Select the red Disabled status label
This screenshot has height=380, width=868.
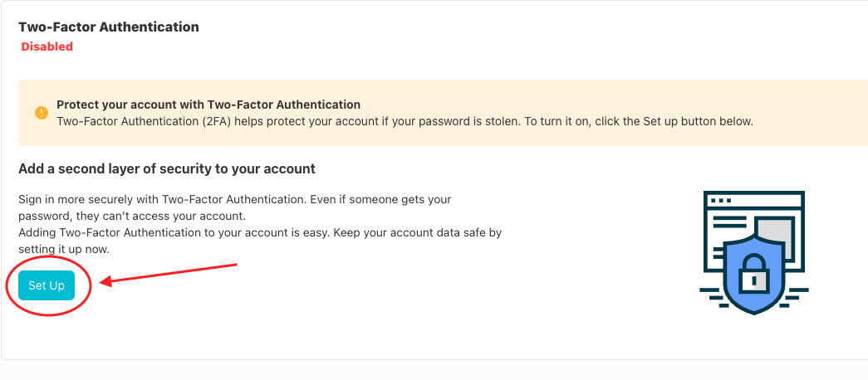pos(47,46)
